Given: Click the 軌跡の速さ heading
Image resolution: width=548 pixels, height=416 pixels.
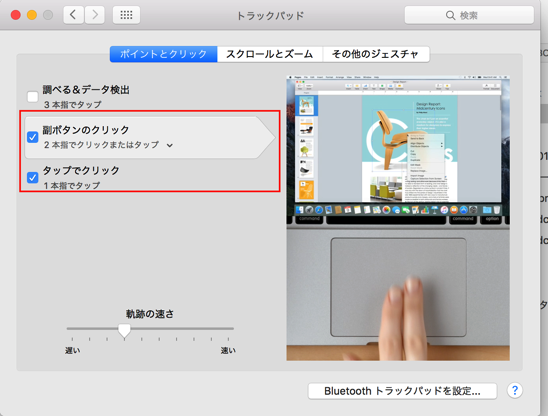Looking at the screenshot, I should 150,314.
